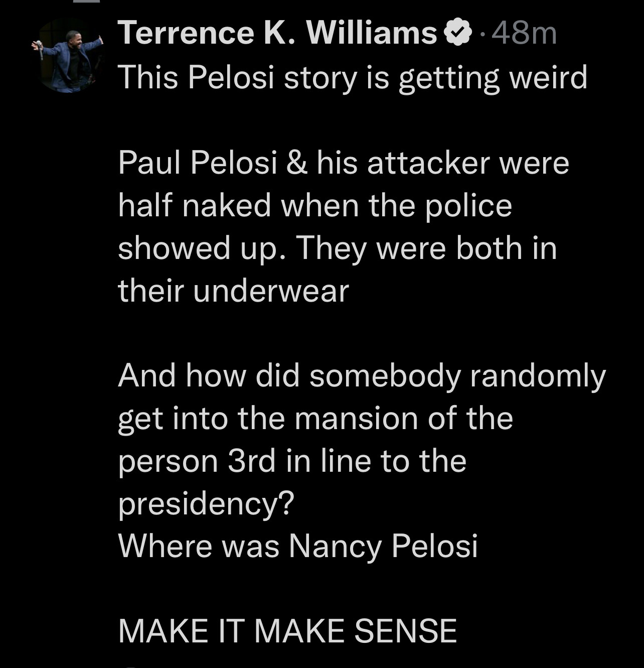644x668 pixels.
Task: Click the line "Paul Pelosi & his attacker were"
Action: (344, 163)
